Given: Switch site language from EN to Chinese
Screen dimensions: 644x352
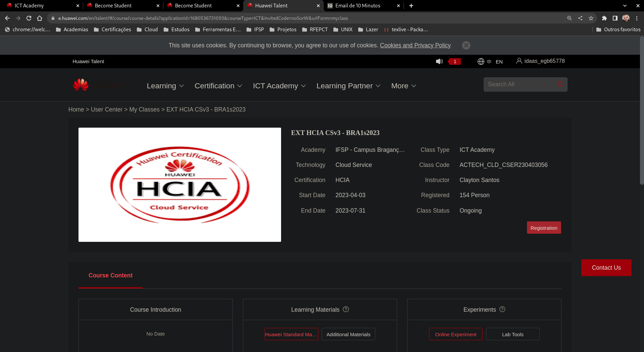Looking at the screenshot, I should tap(489, 61).
